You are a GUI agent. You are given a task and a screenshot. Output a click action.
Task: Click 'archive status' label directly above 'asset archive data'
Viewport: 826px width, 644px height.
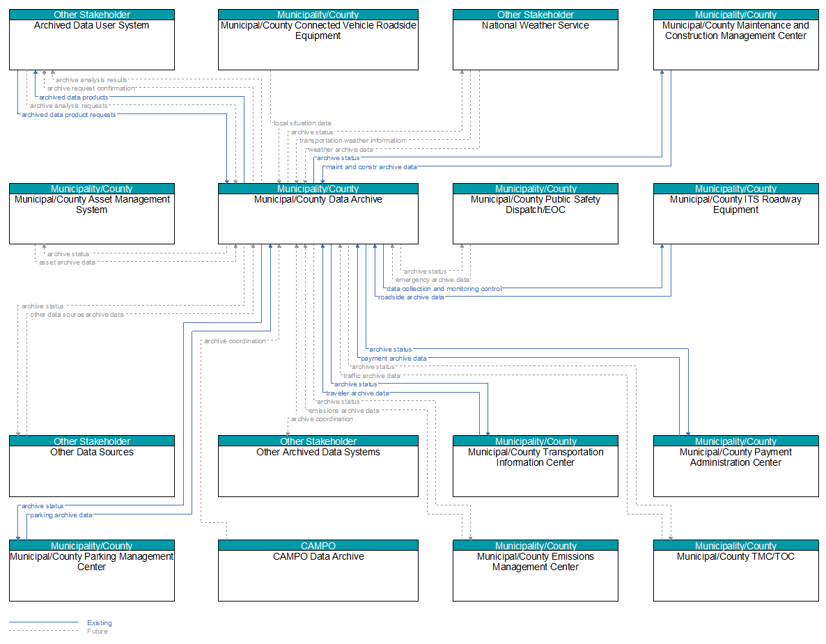tap(68, 254)
